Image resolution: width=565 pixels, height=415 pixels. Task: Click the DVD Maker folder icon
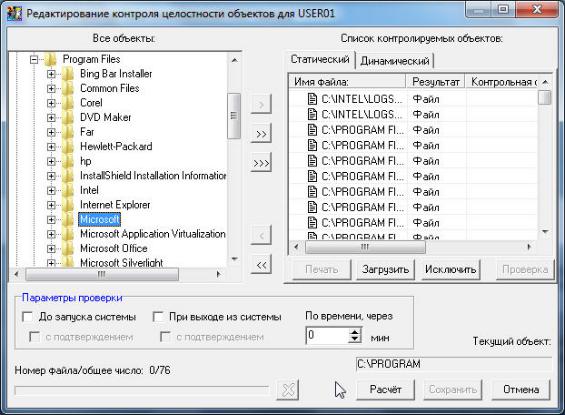[x=68, y=118]
